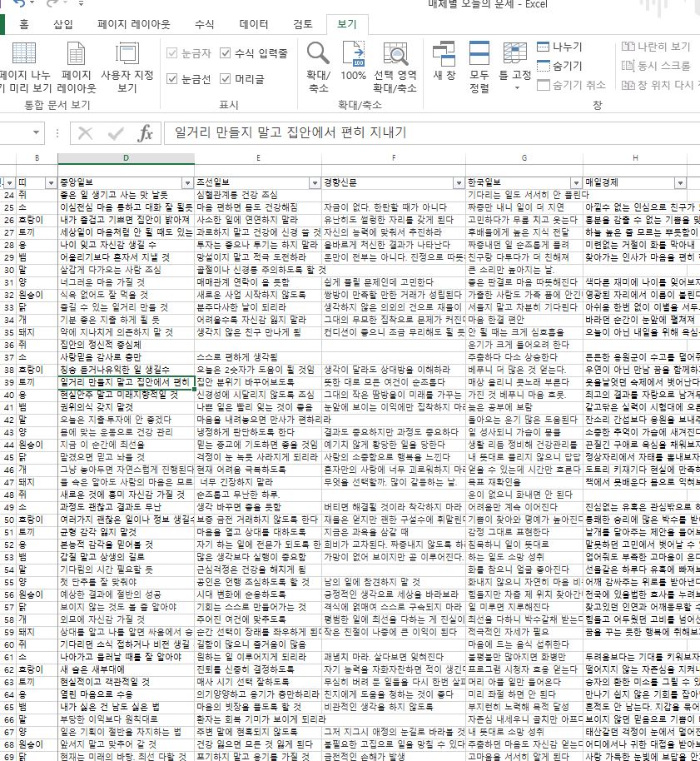Open the 페이지 레이아웃 ribbon tab
The width and height of the screenshot is (700, 761).
pyautogui.click(x=134, y=24)
